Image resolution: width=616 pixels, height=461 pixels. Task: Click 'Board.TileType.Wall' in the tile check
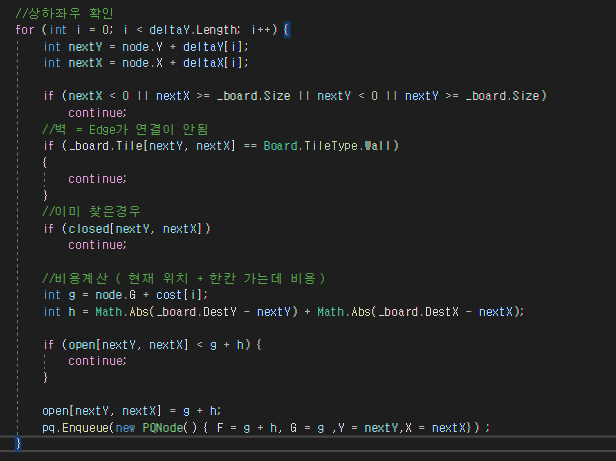click(328, 146)
